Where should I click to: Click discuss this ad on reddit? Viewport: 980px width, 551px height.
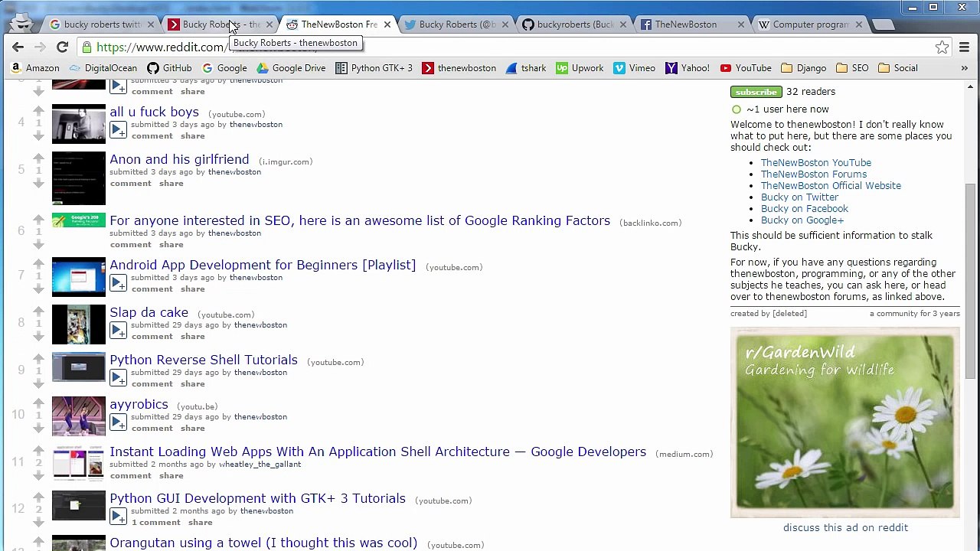[x=845, y=527]
